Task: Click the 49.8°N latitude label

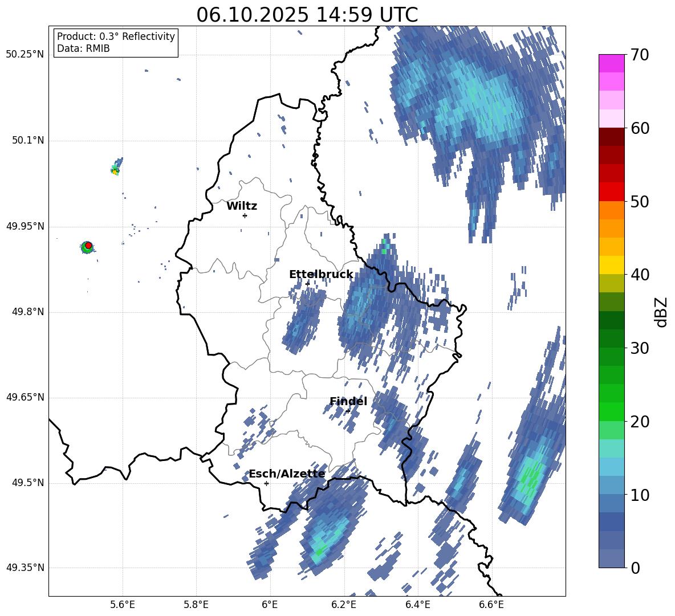Action: point(28,312)
